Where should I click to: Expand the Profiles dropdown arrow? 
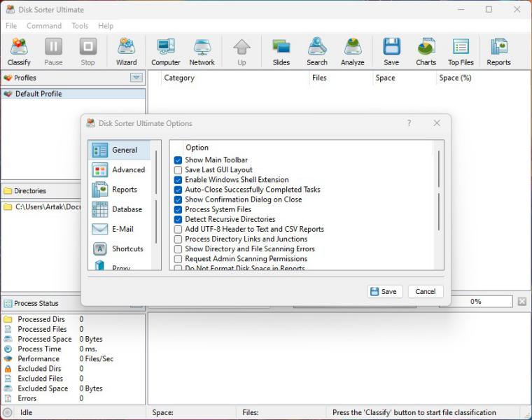click(x=136, y=78)
